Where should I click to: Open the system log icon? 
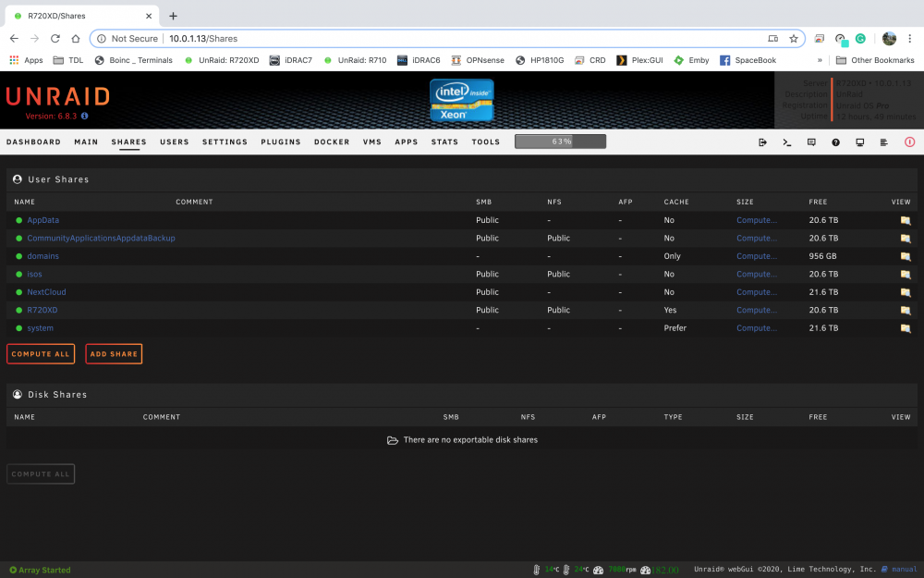pos(884,142)
